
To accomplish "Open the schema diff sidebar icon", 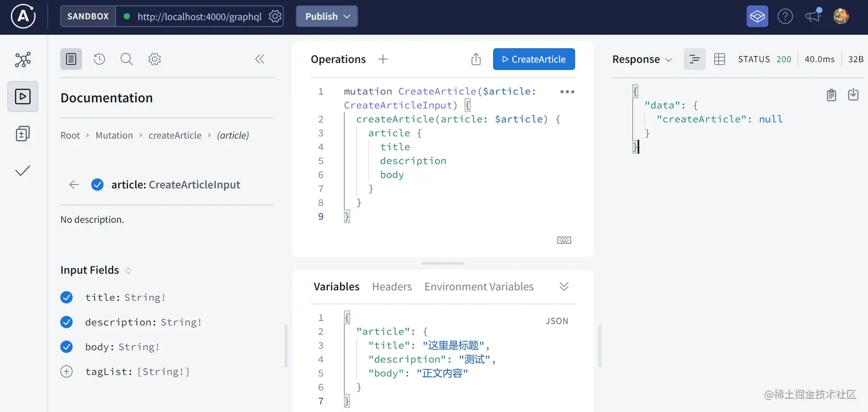I will point(23,134).
